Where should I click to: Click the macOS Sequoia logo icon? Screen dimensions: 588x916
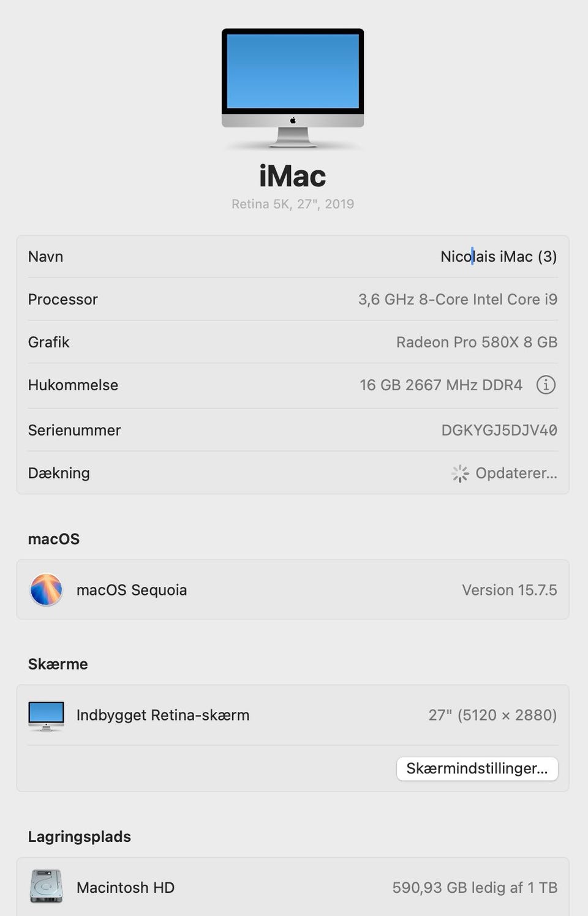[x=47, y=589]
